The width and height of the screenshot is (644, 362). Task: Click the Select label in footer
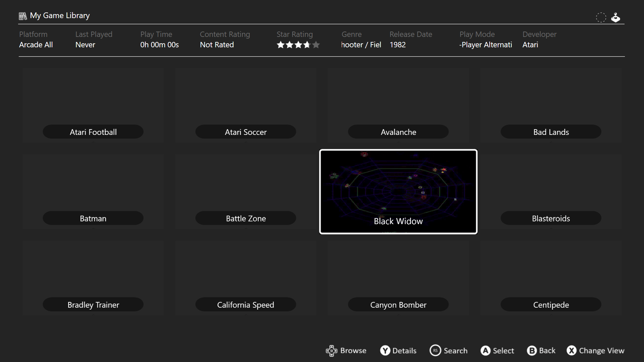(503, 351)
